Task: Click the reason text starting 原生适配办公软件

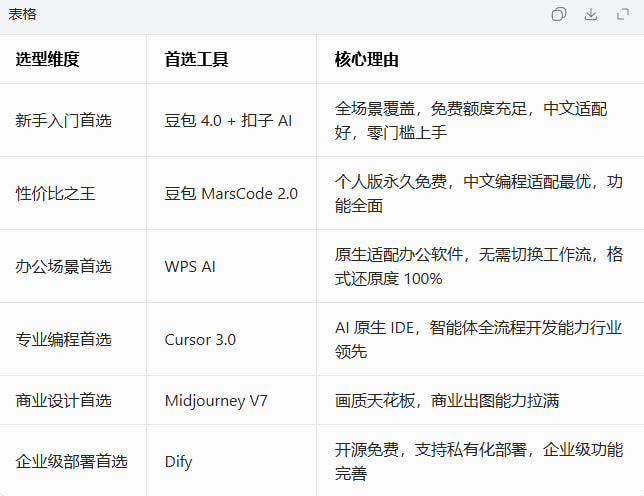Action: (478, 267)
